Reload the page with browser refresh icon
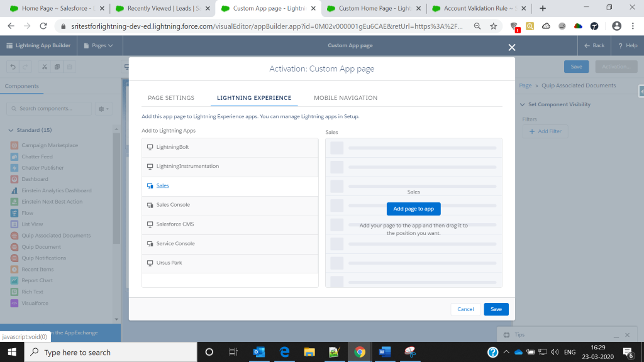Screen dimensions: 644x362 (43, 26)
